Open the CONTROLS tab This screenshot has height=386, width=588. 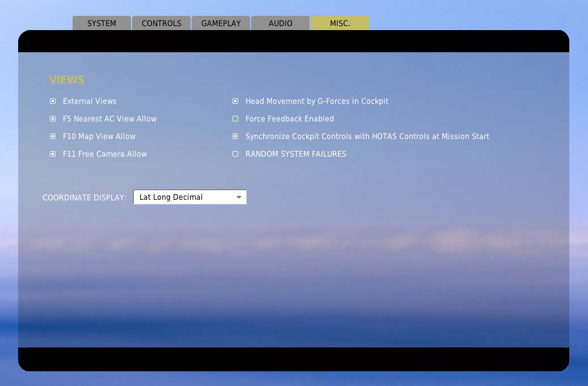click(161, 23)
